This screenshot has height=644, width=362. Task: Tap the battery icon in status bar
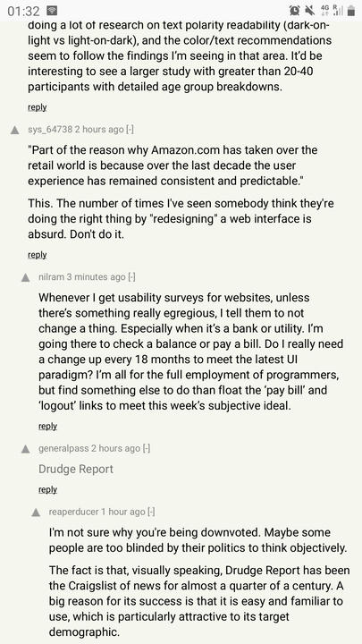351,11
